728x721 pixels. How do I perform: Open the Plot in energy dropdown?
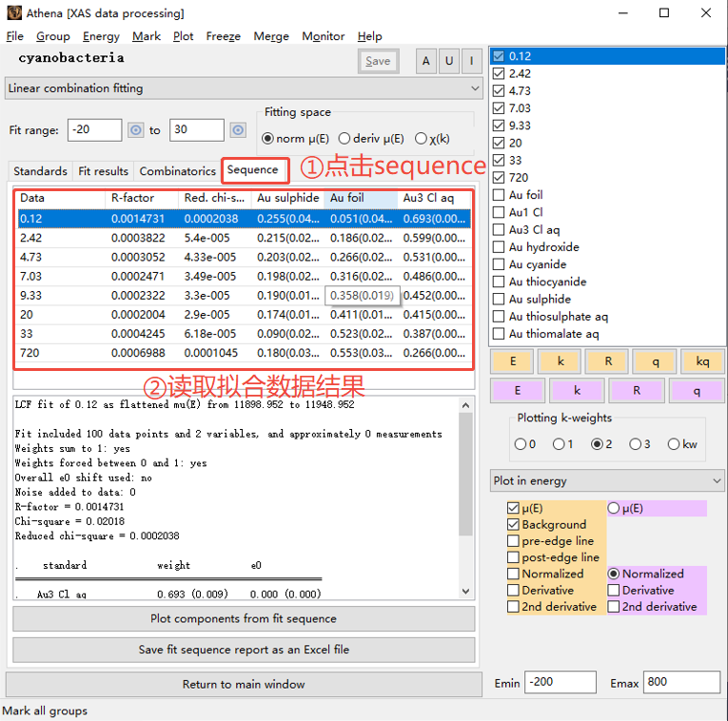(x=607, y=480)
